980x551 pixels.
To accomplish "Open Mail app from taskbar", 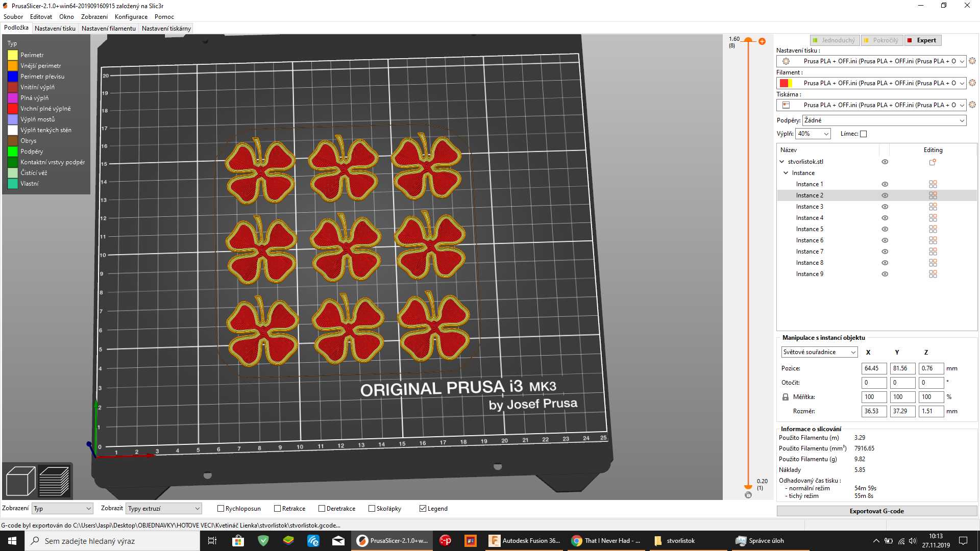I will 338,541.
